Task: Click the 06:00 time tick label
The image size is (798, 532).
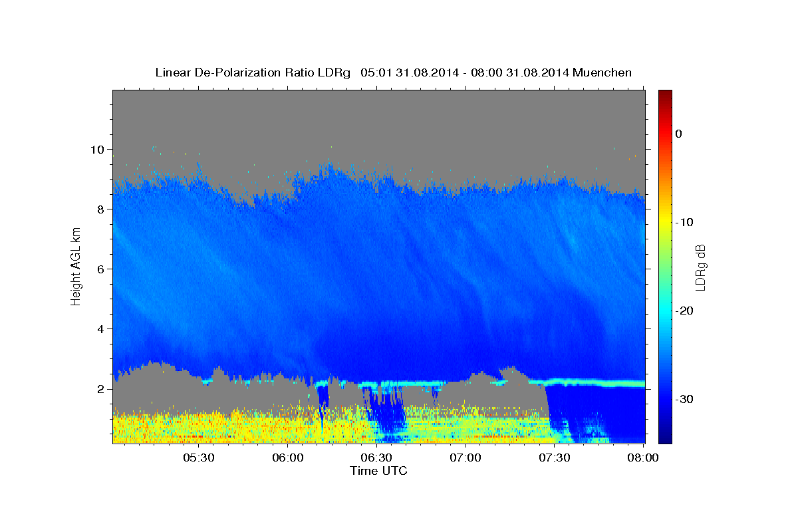Action: click(288, 458)
